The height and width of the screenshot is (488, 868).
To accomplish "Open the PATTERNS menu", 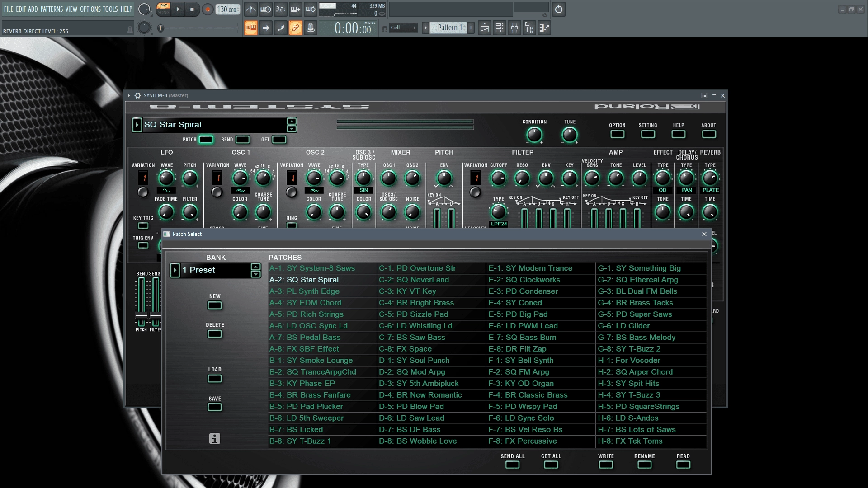I will coord(52,9).
